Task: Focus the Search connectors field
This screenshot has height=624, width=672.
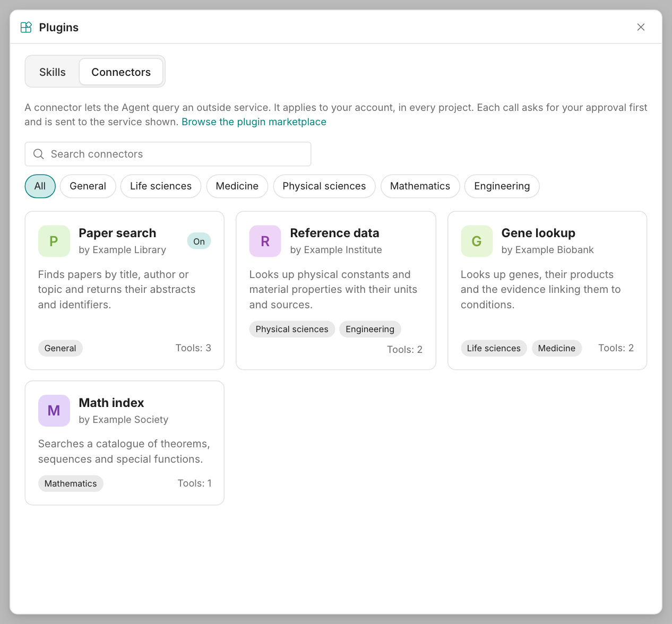Action: 168,154
